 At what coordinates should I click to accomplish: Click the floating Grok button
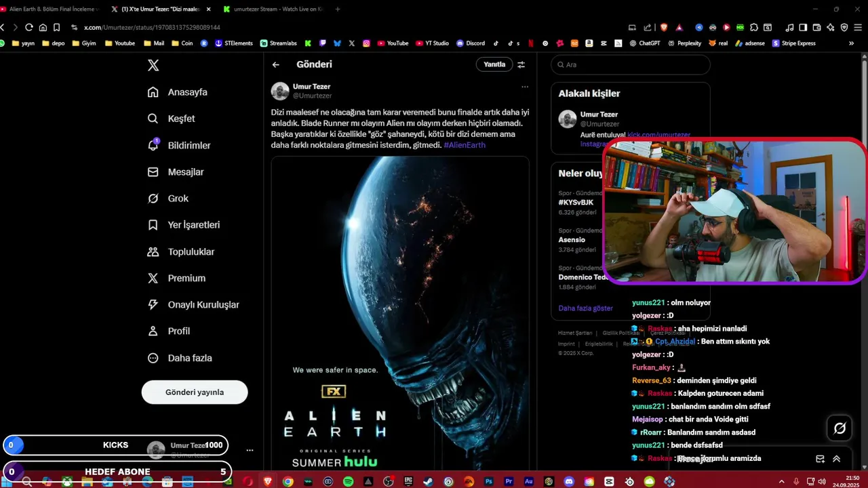click(x=840, y=428)
